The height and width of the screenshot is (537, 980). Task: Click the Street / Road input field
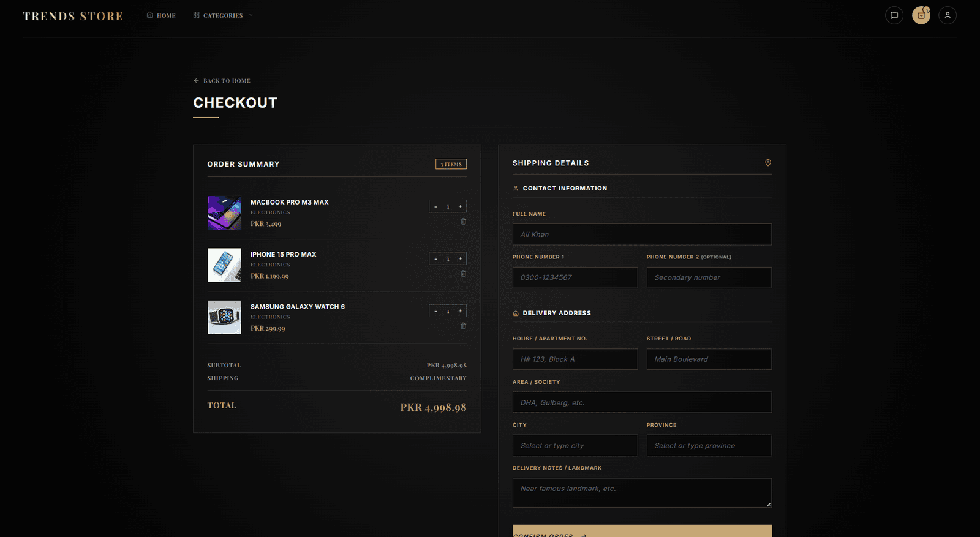[x=709, y=359]
